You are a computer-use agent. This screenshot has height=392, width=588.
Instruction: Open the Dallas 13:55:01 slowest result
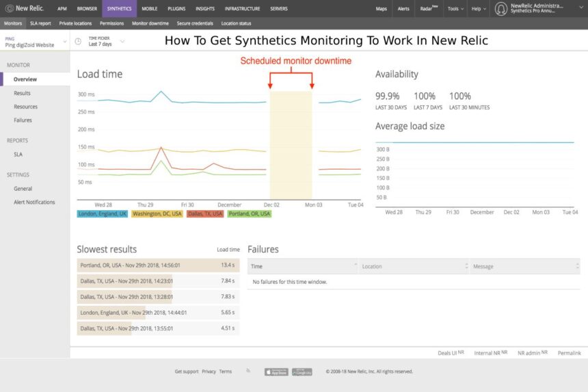point(158,328)
